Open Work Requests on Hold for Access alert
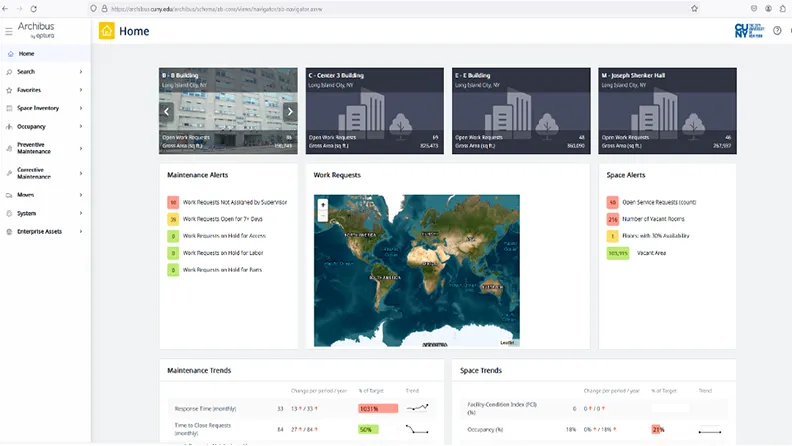Image resolution: width=792 pixels, height=446 pixels. pos(217,236)
